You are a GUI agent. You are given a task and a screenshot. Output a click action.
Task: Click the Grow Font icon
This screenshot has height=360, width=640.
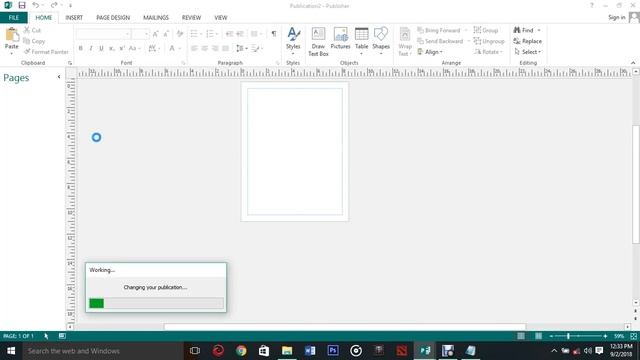click(156, 34)
